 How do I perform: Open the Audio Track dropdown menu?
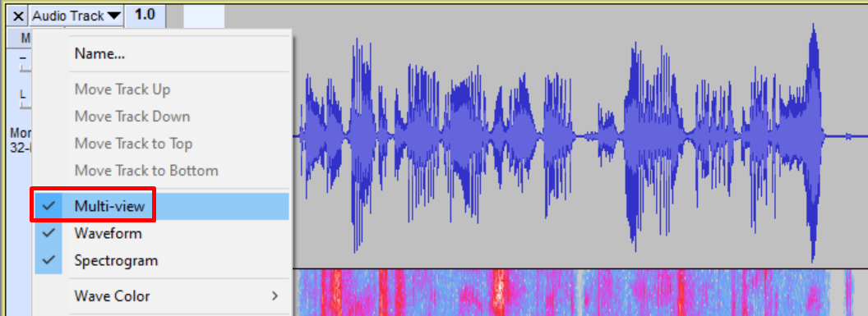(x=76, y=16)
